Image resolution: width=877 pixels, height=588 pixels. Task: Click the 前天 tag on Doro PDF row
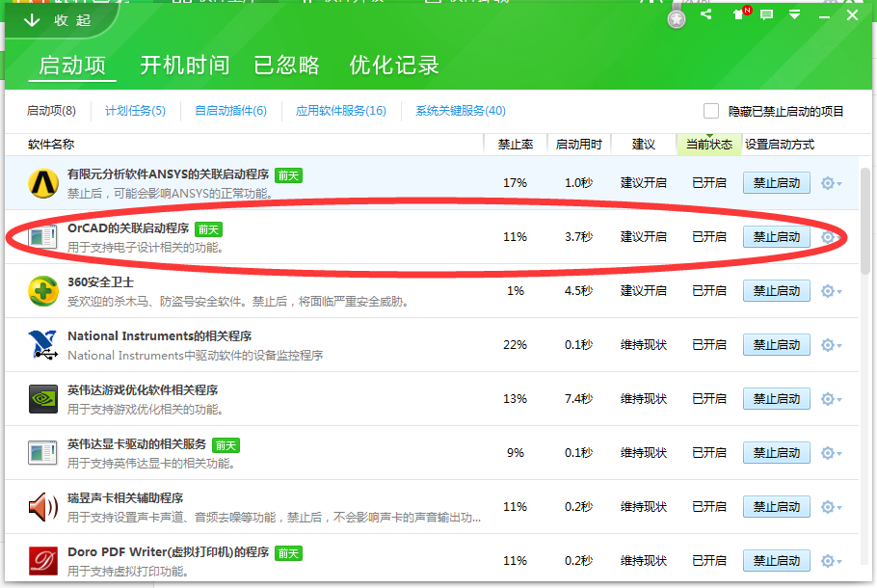pyautogui.click(x=288, y=553)
